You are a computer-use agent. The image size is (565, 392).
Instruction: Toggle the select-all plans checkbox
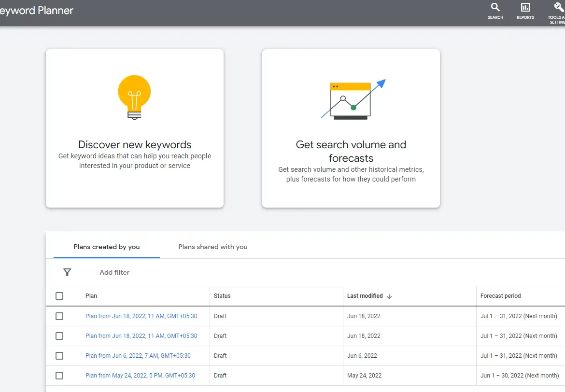tap(59, 296)
